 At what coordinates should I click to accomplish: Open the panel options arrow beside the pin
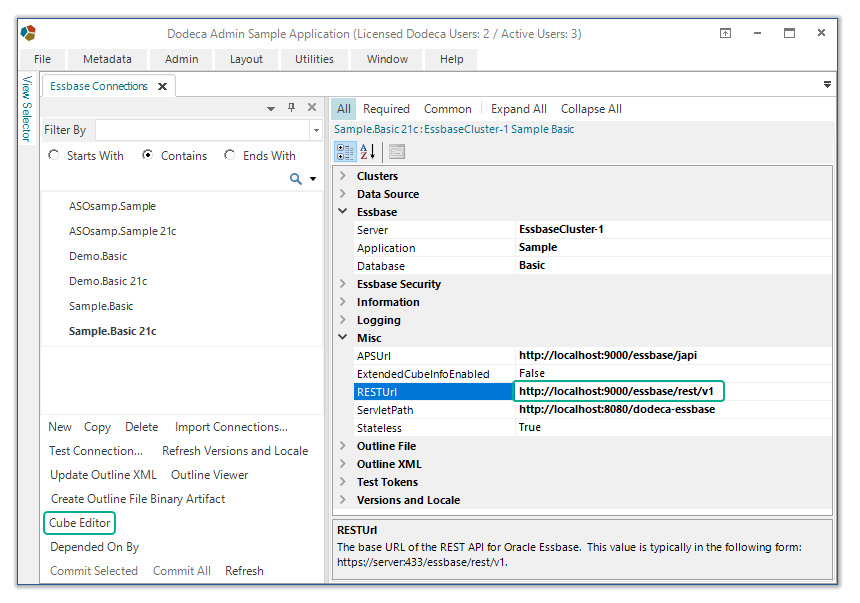tap(271, 109)
